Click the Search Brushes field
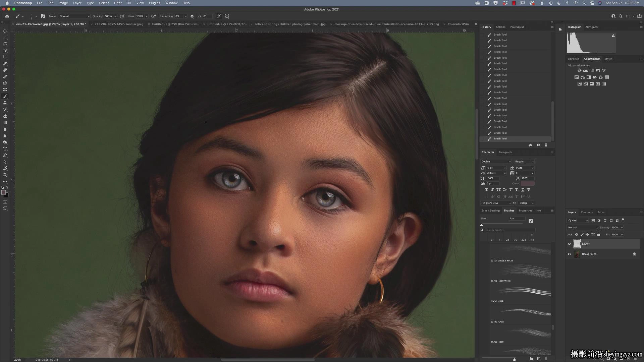The image size is (644, 362). [509, 230]
